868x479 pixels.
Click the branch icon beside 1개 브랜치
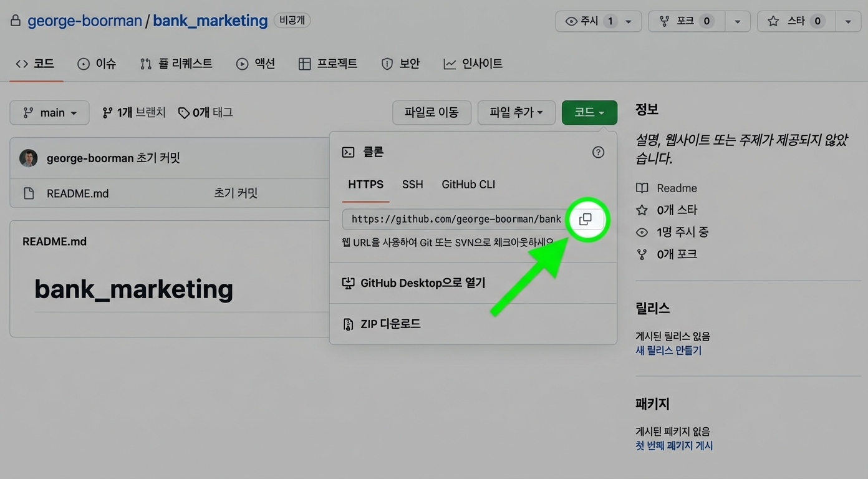[x=107, y=113]
